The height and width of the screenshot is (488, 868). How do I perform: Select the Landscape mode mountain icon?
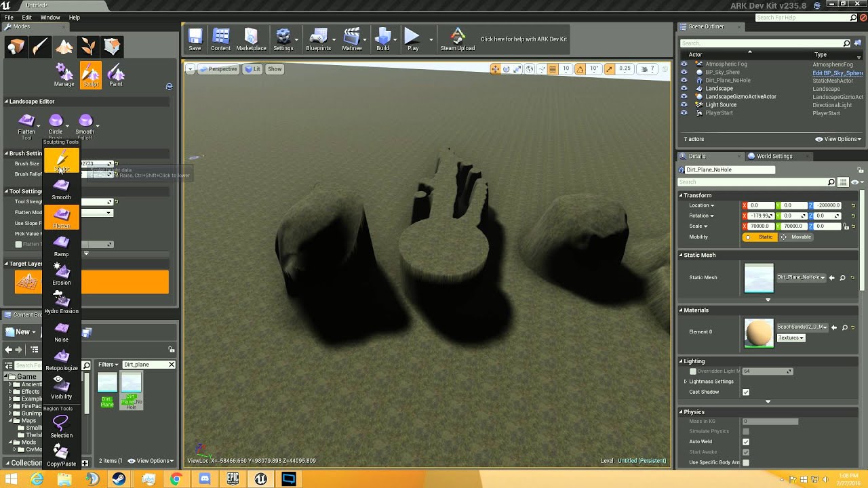(64, 47)
